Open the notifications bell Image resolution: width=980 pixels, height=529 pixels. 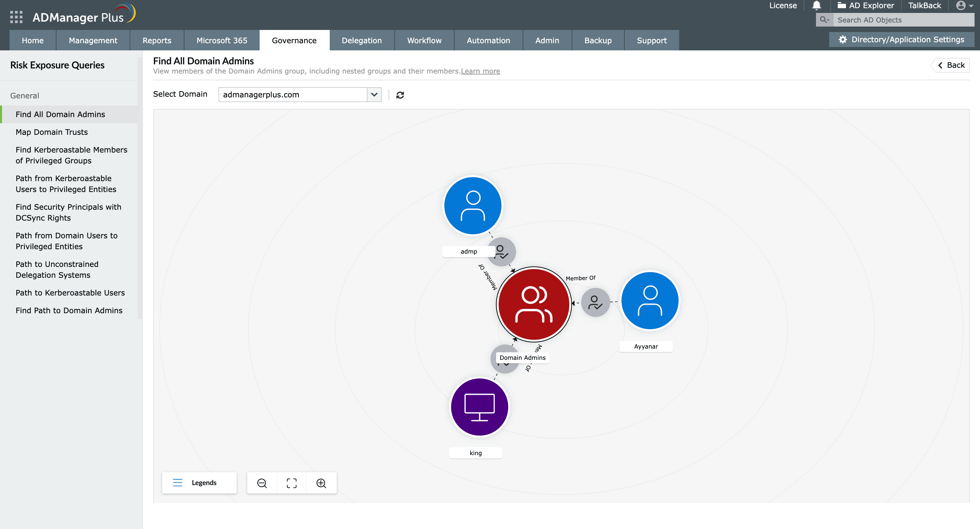click(x=816, y=5)
